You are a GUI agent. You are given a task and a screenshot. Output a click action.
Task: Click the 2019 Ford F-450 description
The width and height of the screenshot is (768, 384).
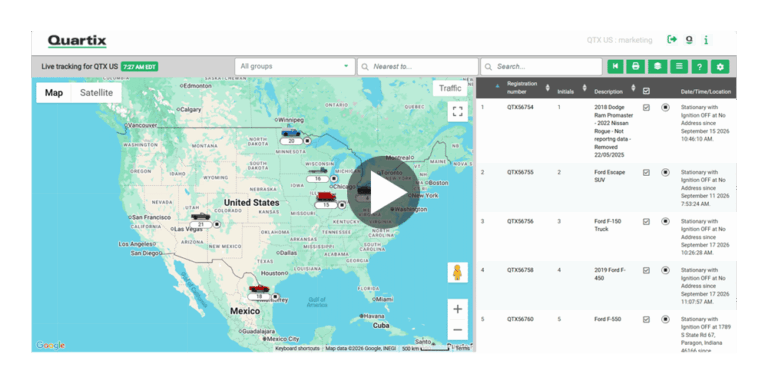[x=610, y=274]
